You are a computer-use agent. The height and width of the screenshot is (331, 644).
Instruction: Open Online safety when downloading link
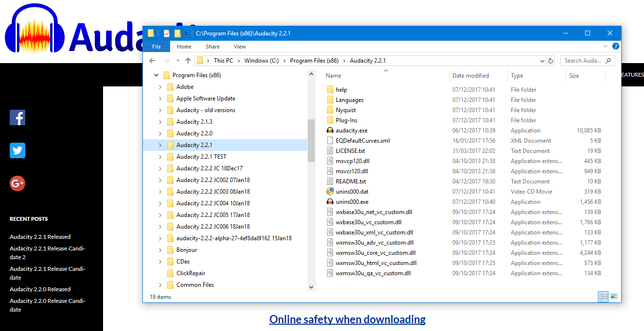[x=348, y=319]
